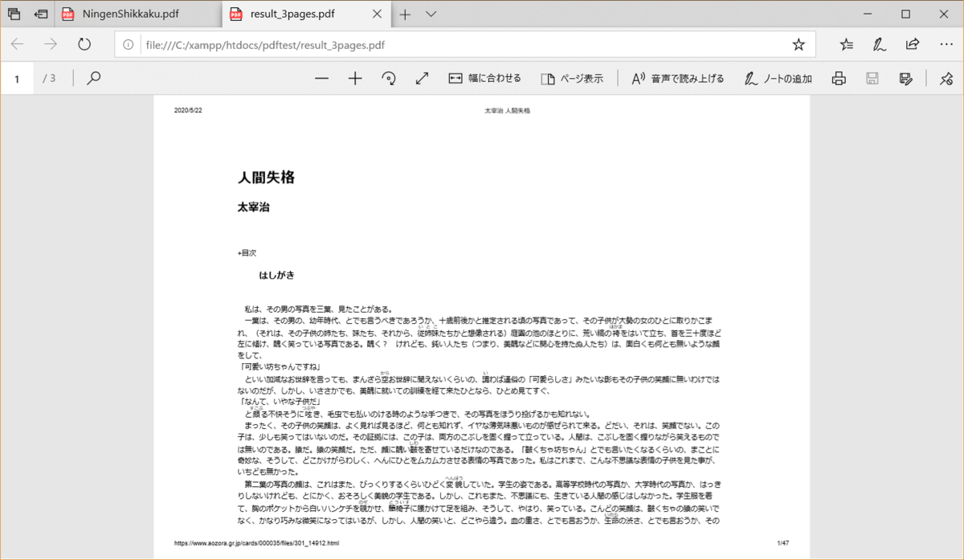
Task: Open ページ表示 page view options
Action: (571, 79)
